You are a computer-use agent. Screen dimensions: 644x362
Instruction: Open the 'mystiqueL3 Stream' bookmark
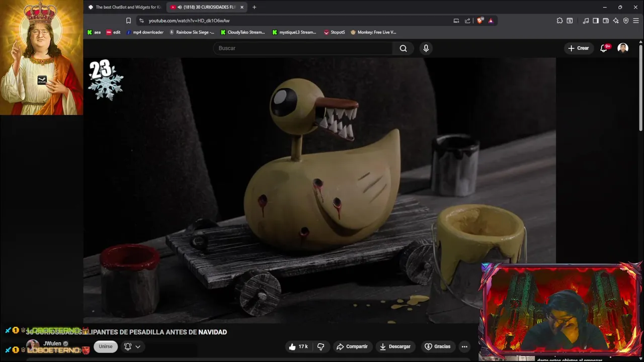pyautogui.click(x=294, y=32)
